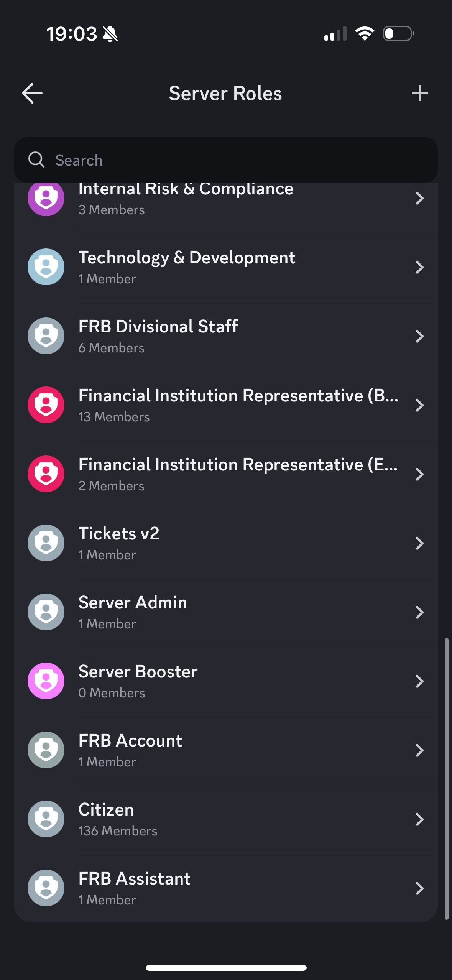
Task: Tap the Wi-Fi status icon
Action: 365,34
